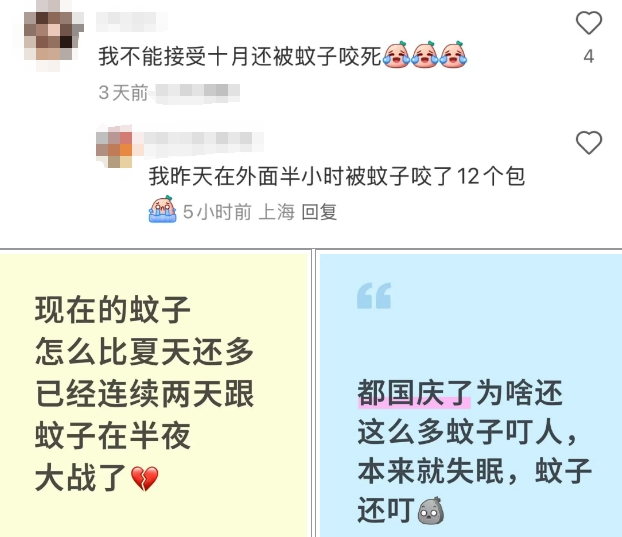Viewport: 622px width, 537px height.
Task: Click the like count number 4
Action: pyautogui.click(x=589, y=56)
